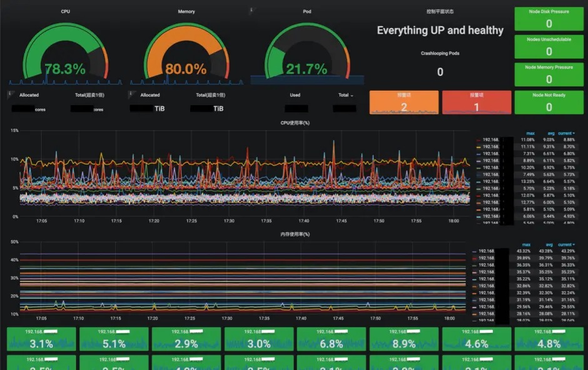The height and width of the screenshot is (370, 588).
Task: Click info icon on the Allocated cores panel
Action: coord(10,93)
